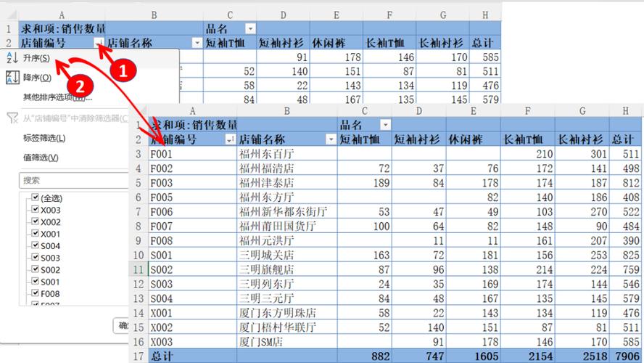Click the 搜索 search box
The height and width of the screenshot is (363, 644).
click(74, 181)
